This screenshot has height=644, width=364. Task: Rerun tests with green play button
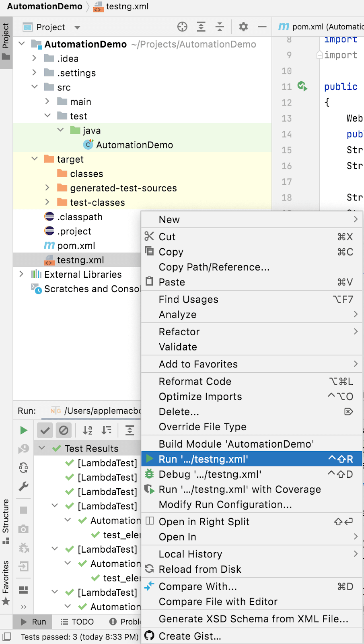[x=24, y=430]
